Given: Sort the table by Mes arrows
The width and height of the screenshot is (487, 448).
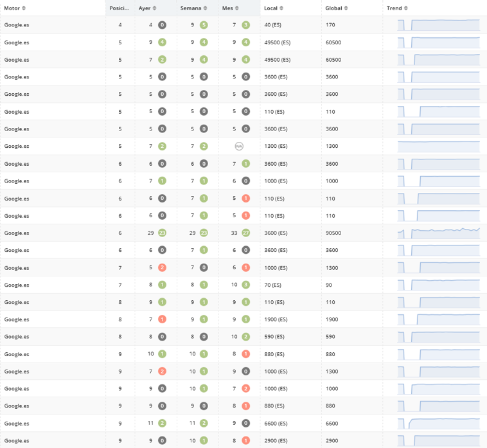Looking at the screenshot, I should pyautogui.click(x=237, y=8).
